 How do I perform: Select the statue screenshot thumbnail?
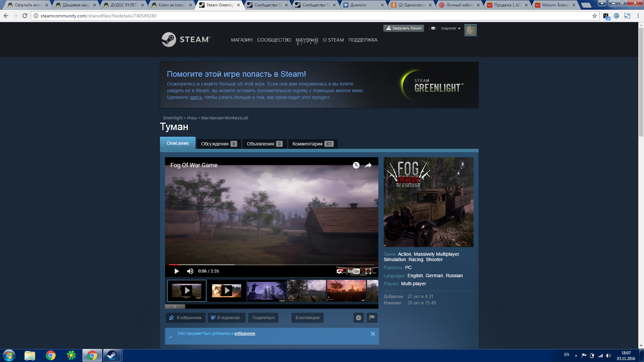click(x=267, y=291)
